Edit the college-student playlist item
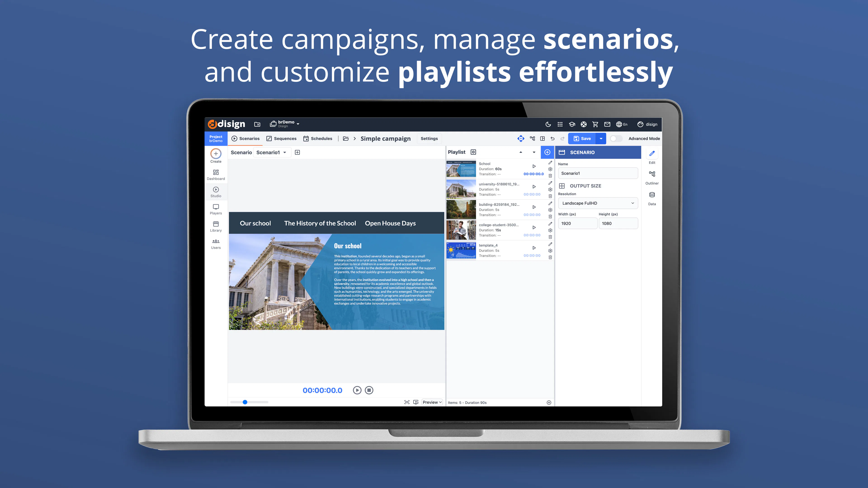The width and height of the screenshot is (868, 488). [x=550, y=224]
